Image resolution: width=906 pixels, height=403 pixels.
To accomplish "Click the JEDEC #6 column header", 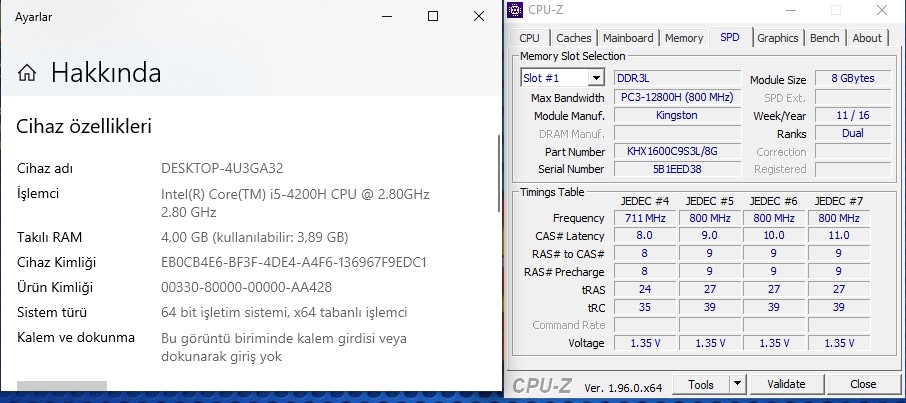I will point(774,201).
